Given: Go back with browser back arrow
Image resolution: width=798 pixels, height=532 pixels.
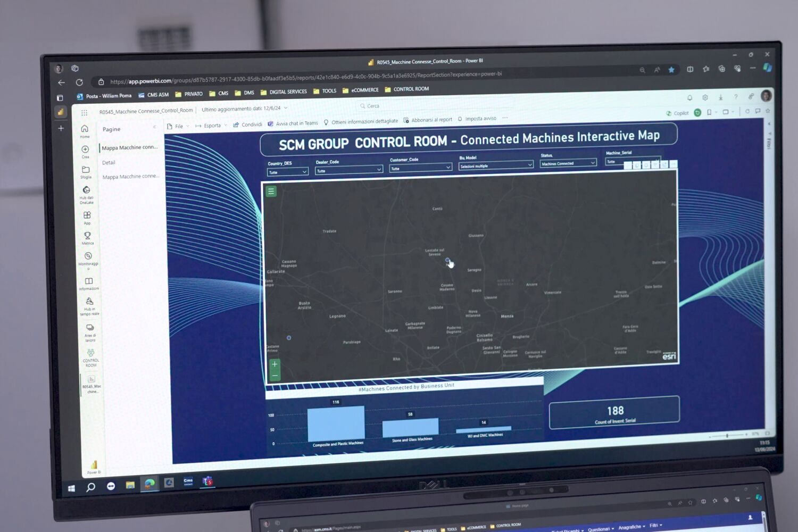Looking at the screenshot, I should 61,82.
